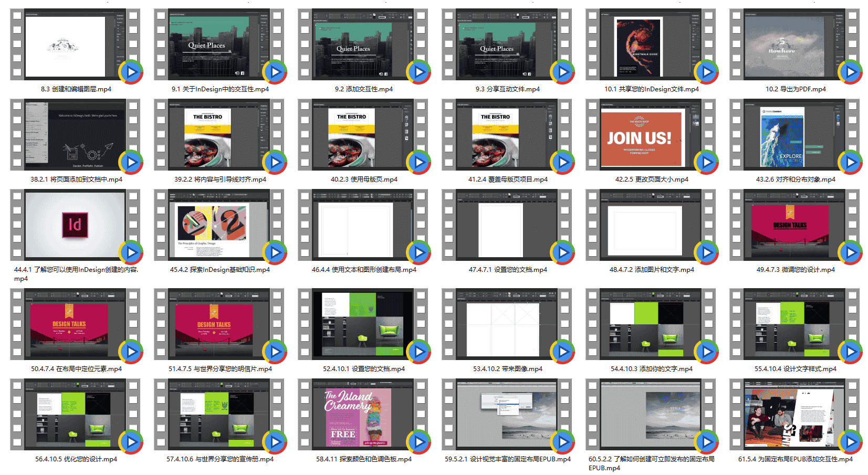Screen dimensions: 868x475
Task: Click the player icon on 49.4.7.3 微调您的设计.mp4
Action: [x=851, y=252]
